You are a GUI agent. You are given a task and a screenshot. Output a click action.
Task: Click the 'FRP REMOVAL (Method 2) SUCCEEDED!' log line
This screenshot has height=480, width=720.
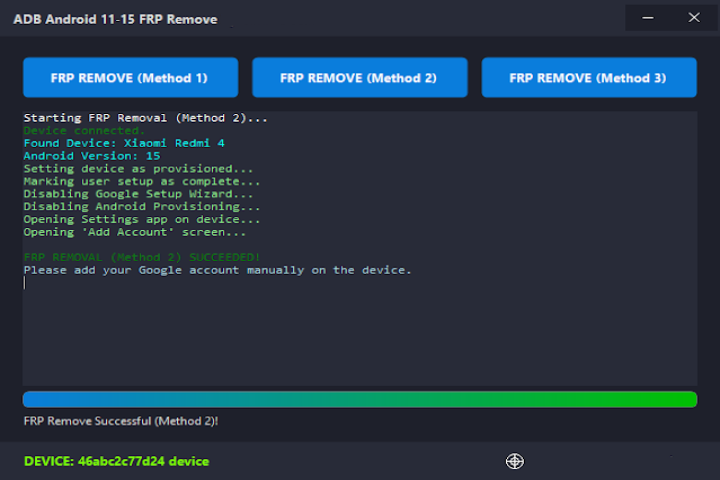[x=141, y=257]
